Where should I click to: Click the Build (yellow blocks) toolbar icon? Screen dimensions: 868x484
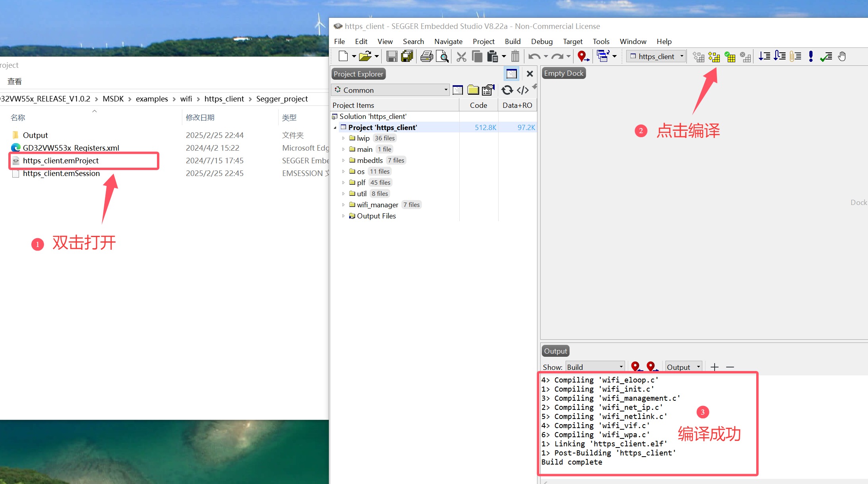pos(714,57)
